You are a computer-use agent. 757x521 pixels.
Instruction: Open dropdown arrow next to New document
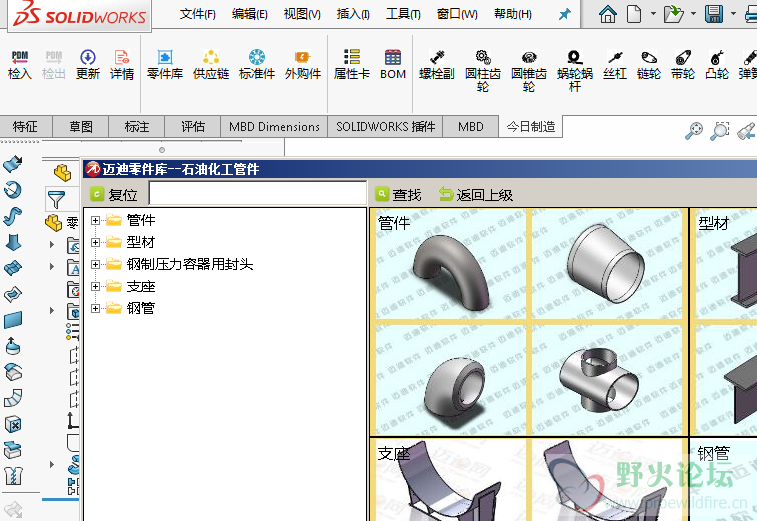653,14
